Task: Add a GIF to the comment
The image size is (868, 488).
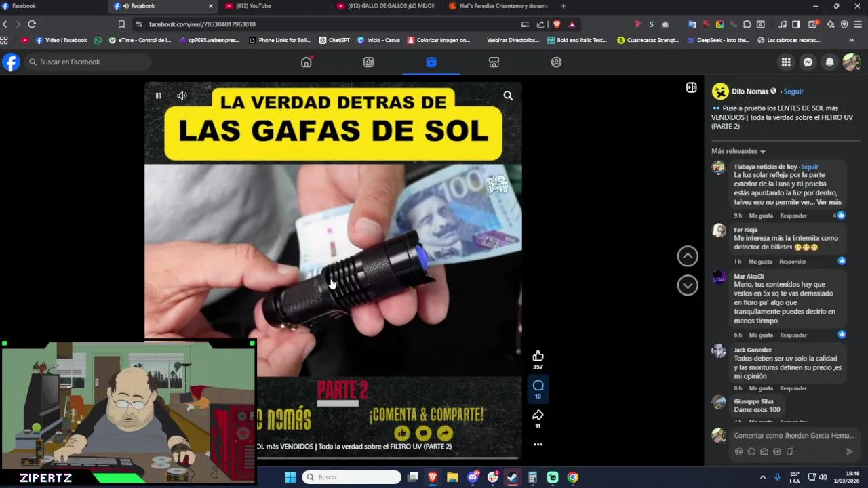Action: click(x=777, y=451)
